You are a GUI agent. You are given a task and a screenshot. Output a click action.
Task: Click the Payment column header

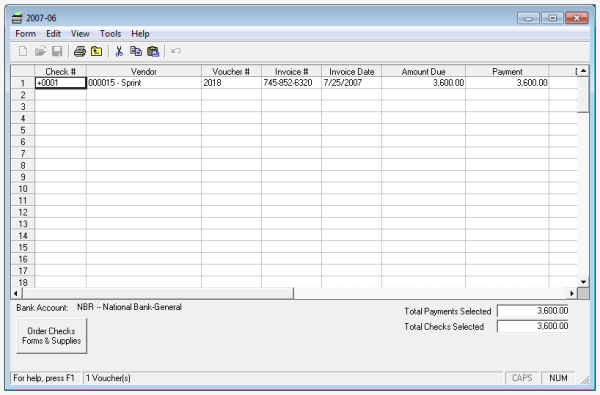(x=507, y=71)
